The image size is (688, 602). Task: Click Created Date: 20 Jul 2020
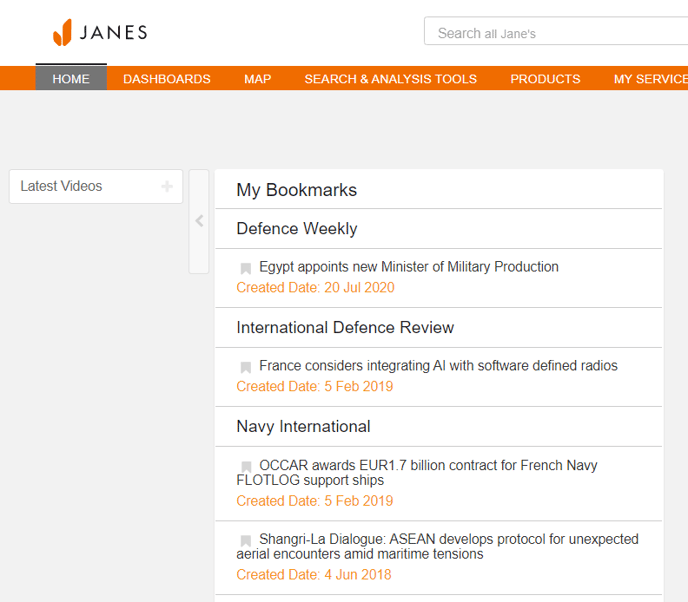(x=315, y=287)
